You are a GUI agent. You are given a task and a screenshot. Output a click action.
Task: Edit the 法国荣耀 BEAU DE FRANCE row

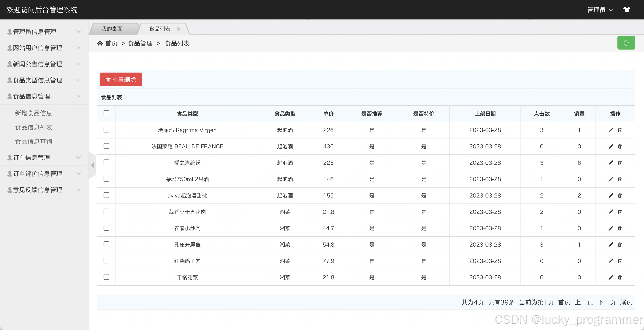[x=611, y=146]
